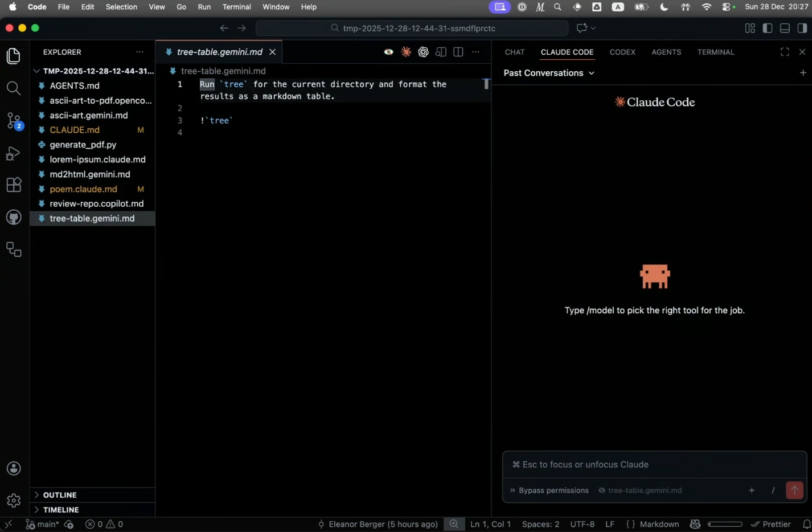Viewport: 812px width, 532px height.
Task: Expand the TIMELINE section
Action: [x=92, y=510]
